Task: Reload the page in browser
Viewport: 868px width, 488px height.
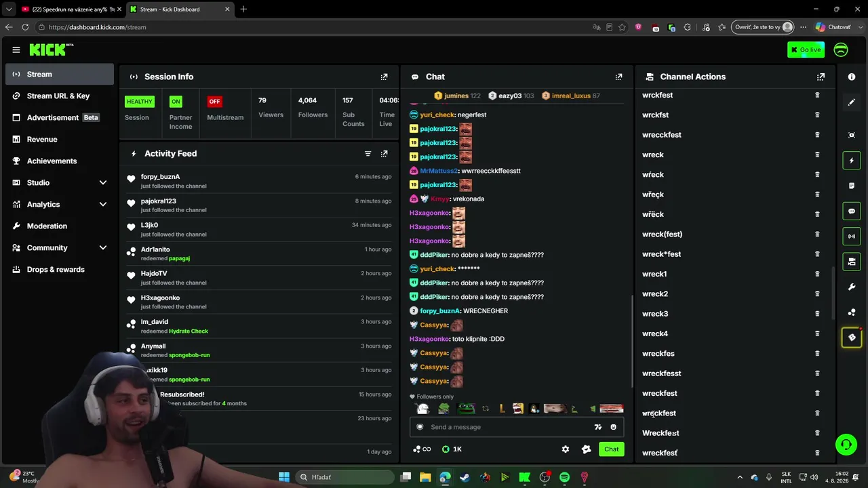Action: click(x=25, y=27)
